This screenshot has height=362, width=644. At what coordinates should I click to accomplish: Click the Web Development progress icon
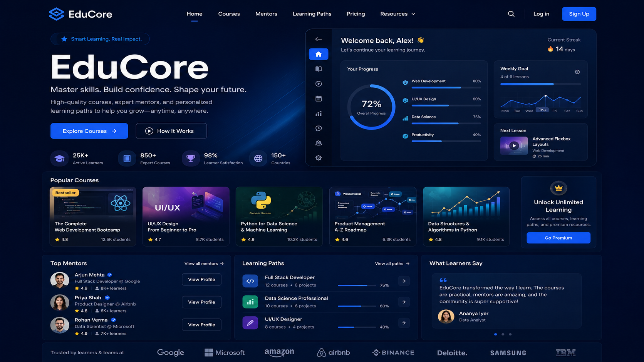(405, 82)
